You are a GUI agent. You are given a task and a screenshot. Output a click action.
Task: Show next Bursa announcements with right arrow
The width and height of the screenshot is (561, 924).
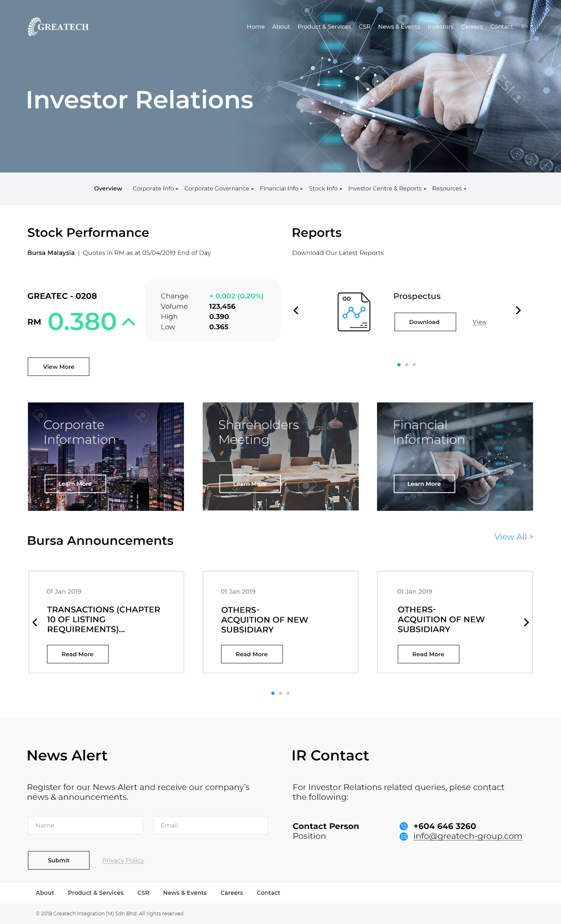(526, 622)
